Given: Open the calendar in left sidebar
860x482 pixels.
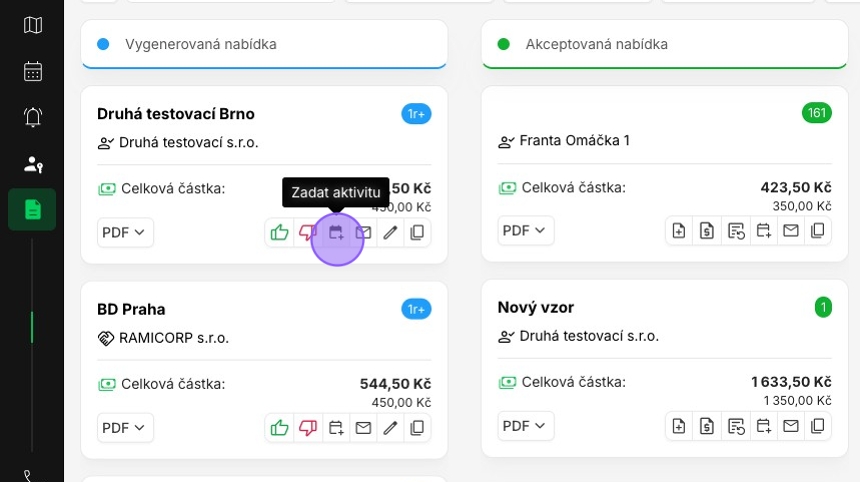Looking at the screenshot, I should (x=33, y=71).
